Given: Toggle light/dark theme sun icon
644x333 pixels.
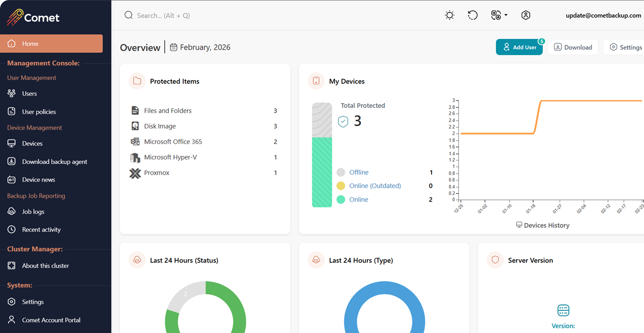Looking at the screenshot, I should pos(449,15).
